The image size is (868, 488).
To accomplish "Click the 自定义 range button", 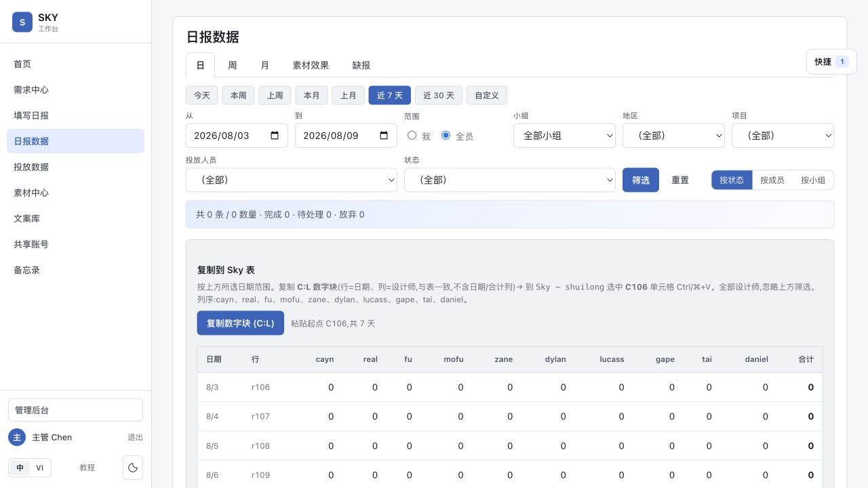I will [x=487, y=96].
